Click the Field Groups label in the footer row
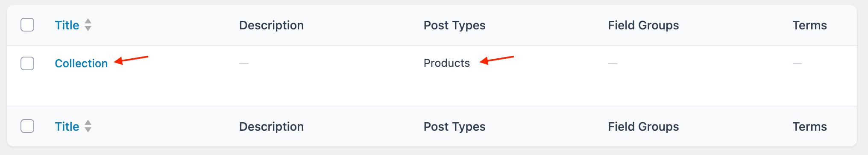The image size is (868, 155). pos(643,126)
